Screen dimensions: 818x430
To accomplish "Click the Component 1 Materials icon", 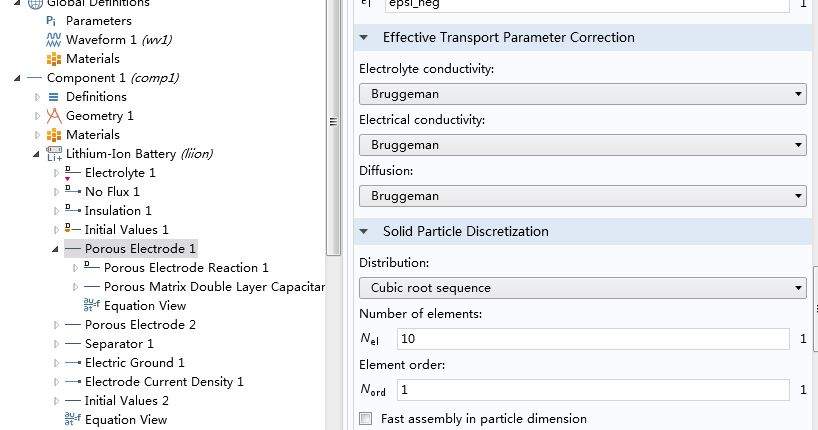I will click(x=54, y=135).
